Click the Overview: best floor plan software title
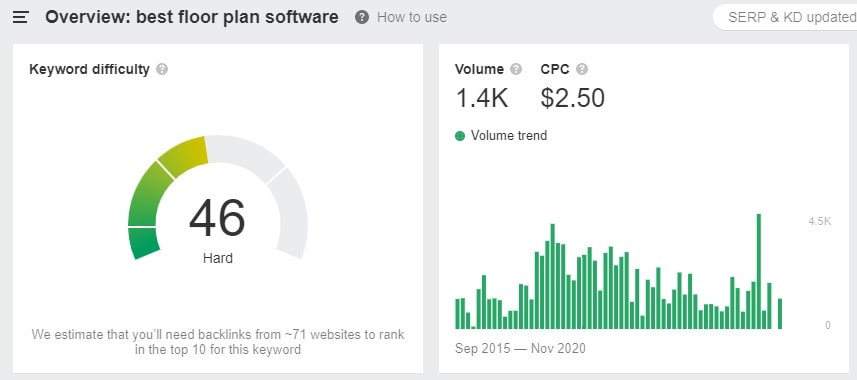Screen dimensions: 857x380 tap(192, 17)
